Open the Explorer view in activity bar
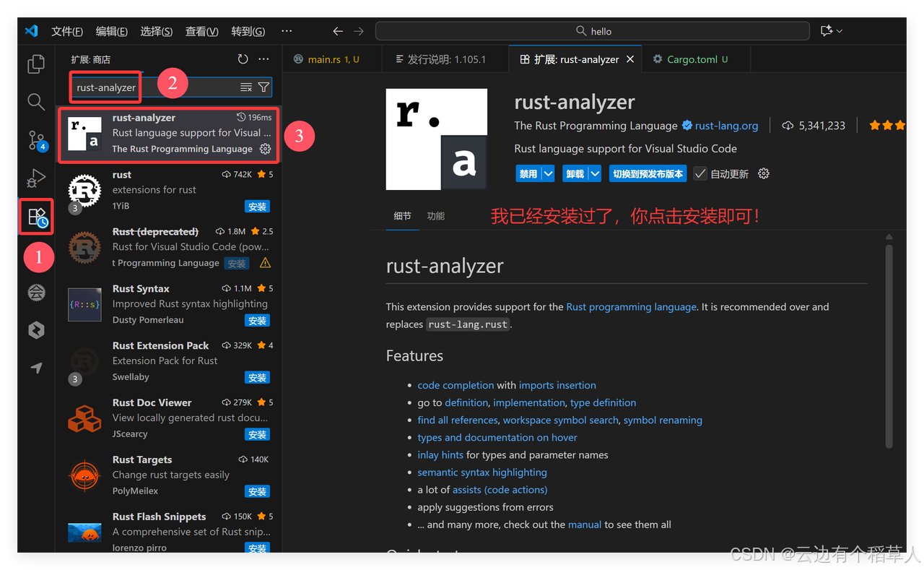The width and height of the screenshot is (924, 570). tap(36, 64)
